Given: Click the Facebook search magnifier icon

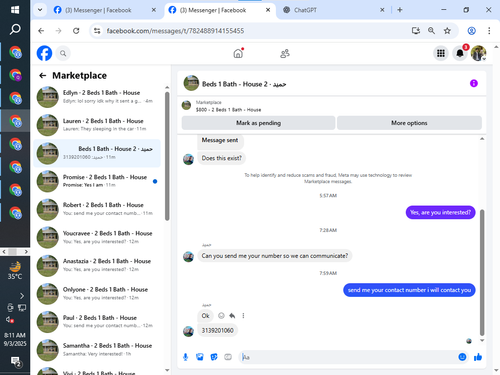Looking at the screenshot, I should pyautogui.click(x=63, y=53).
